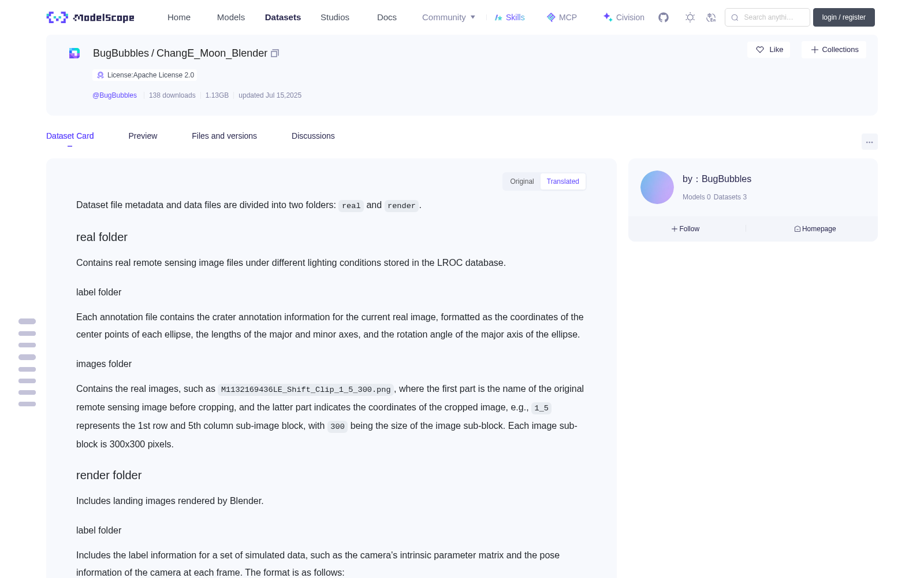Open the Docs menu item

coord(387,17)
